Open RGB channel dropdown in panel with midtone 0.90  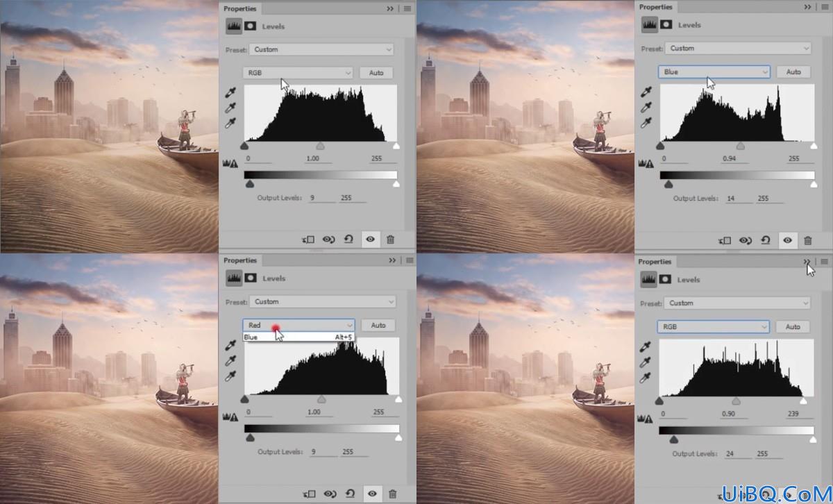(x=714, y=326)
